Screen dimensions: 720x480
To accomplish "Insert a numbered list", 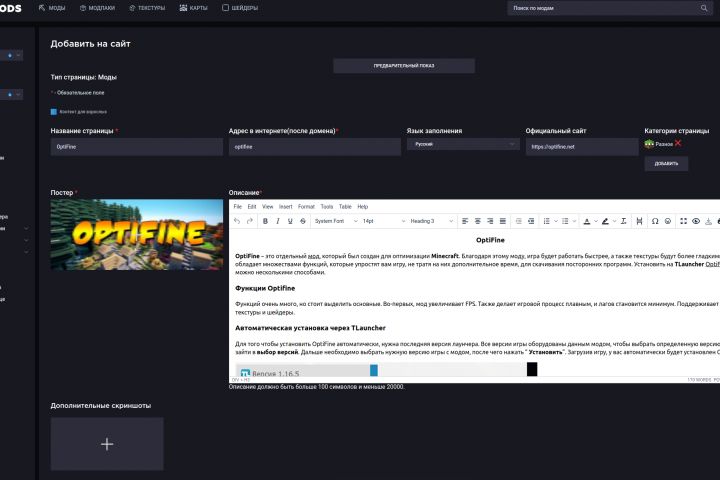I will (546, 221).
